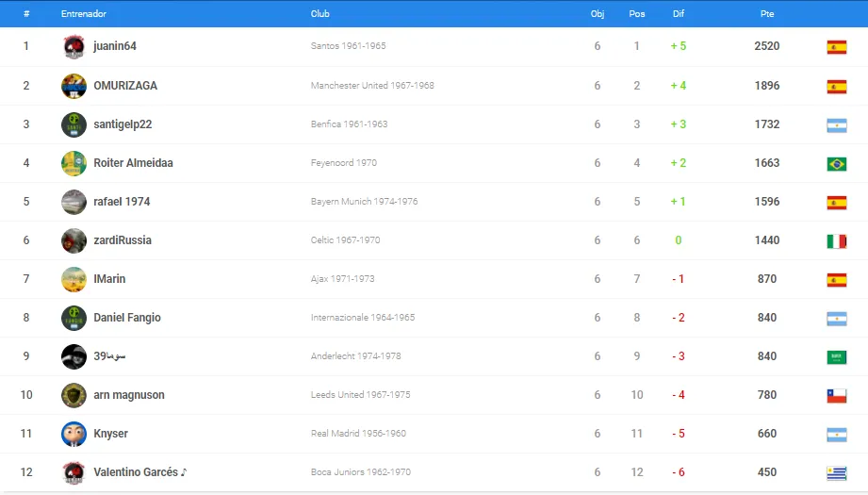Click IMarin's avatar picture
Viewport: 868px width, 495px height.
pyautogui.click(x=74, y=280)
